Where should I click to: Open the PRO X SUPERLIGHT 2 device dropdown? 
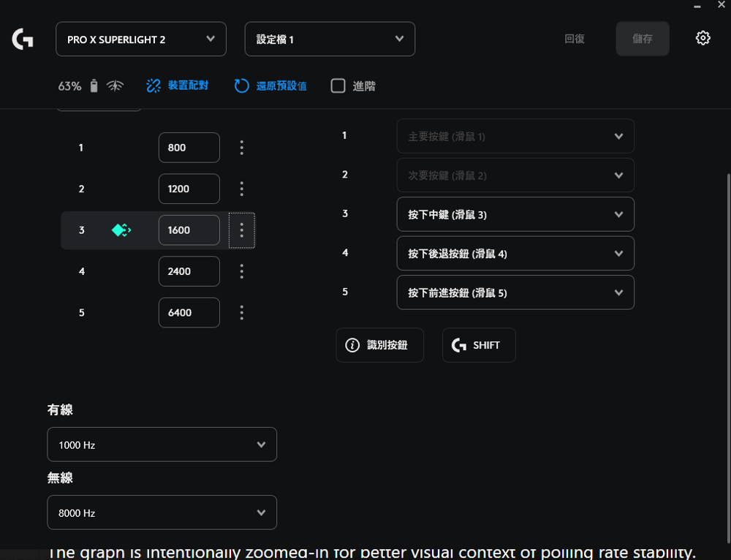click(140, 39)
